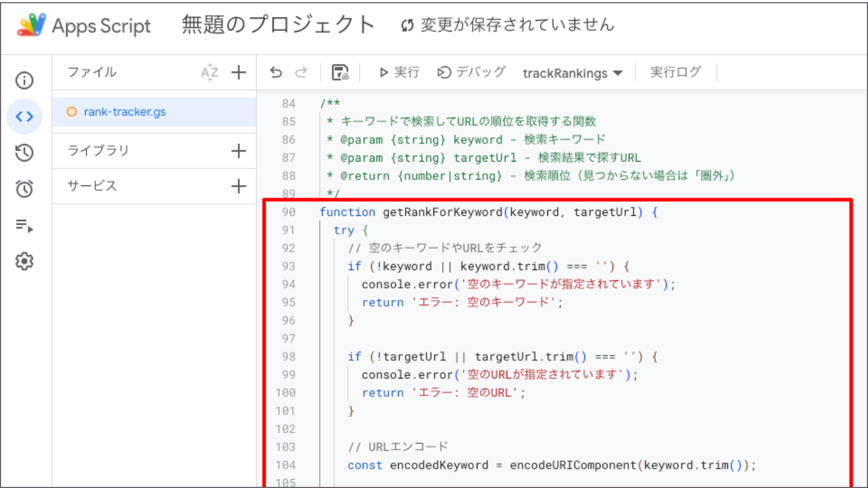Click function name getRankForKeyword in code
The image size is (868, 488).
(443, 212)
